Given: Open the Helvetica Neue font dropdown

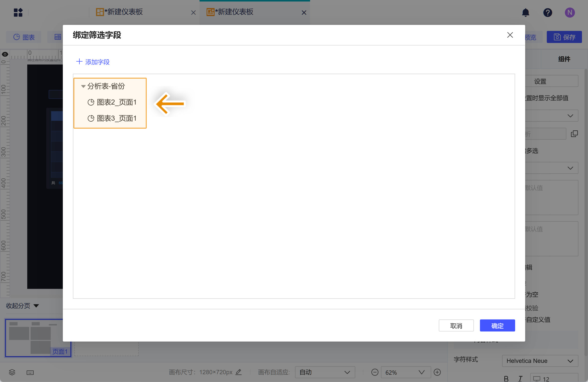Looking at the screenshot, I should click(540, 361).
